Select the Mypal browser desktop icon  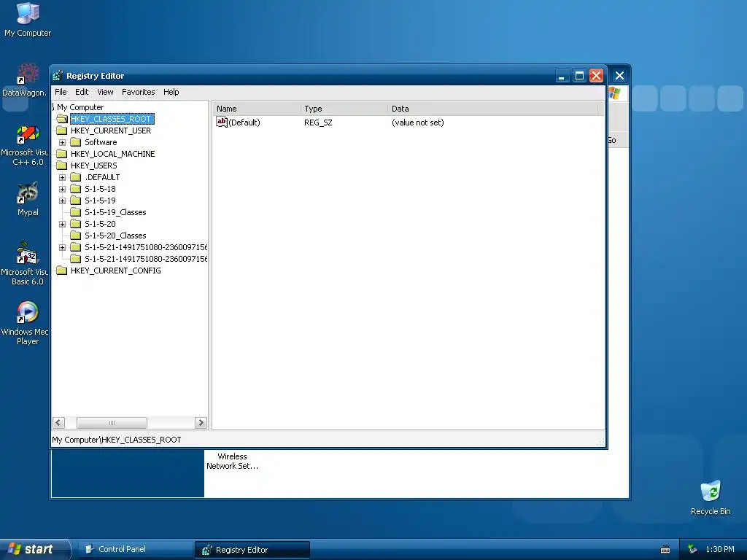click(x=28, y=199)
